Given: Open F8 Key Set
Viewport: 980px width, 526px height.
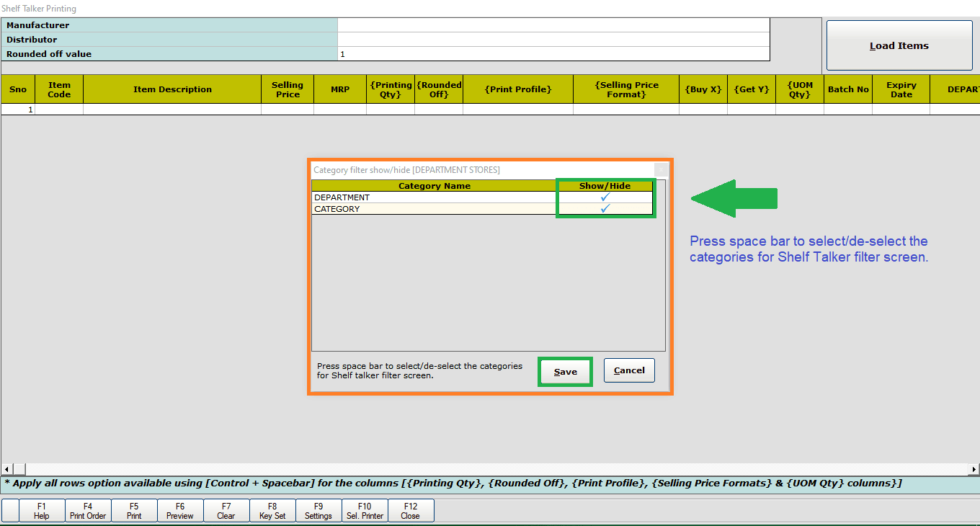Looking at the screenshot, I should [x=272, y=511].
